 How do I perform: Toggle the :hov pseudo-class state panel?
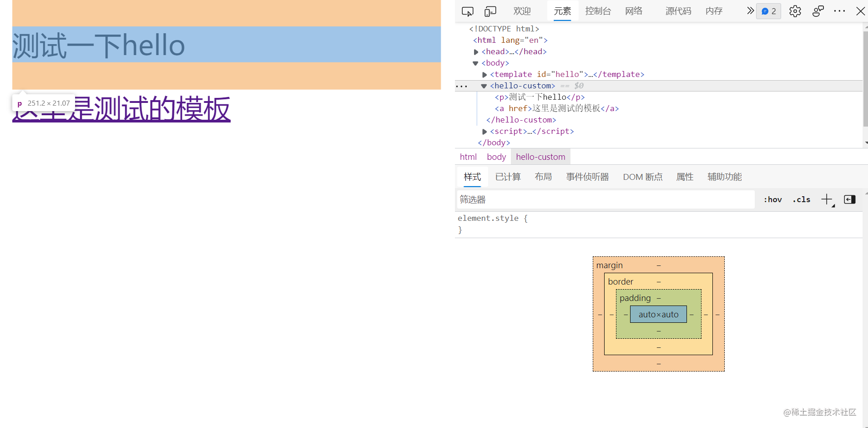pos(772,199)
